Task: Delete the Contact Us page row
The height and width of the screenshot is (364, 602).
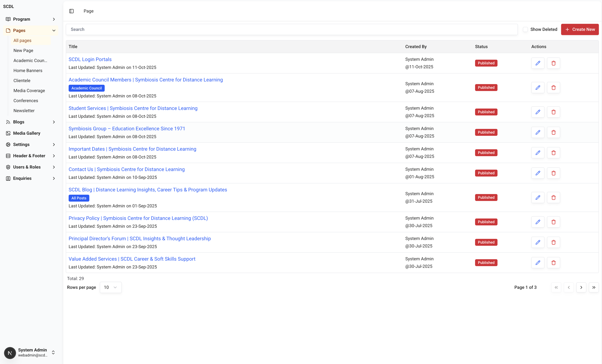Action: 553,173
